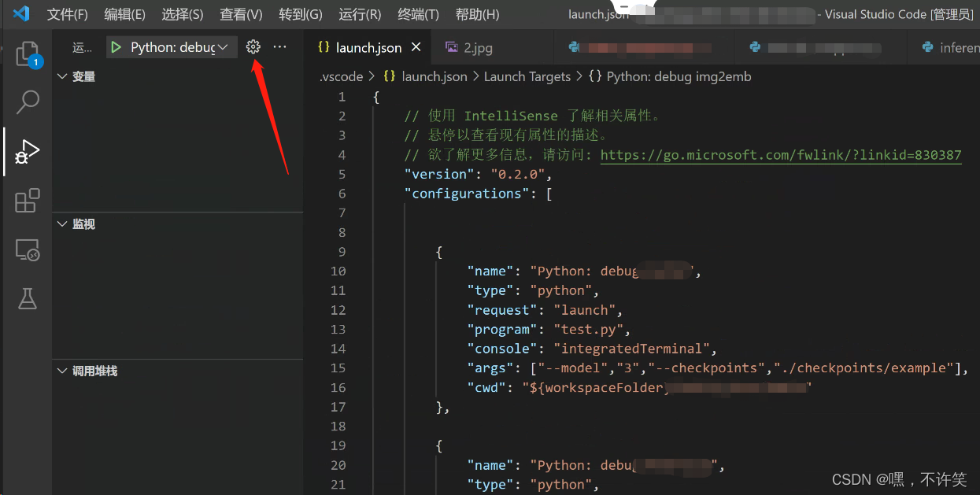980x495 pixels.
Task: Switch to the launch.json tab
Action: pyautogui.click(x=368, y=48)
